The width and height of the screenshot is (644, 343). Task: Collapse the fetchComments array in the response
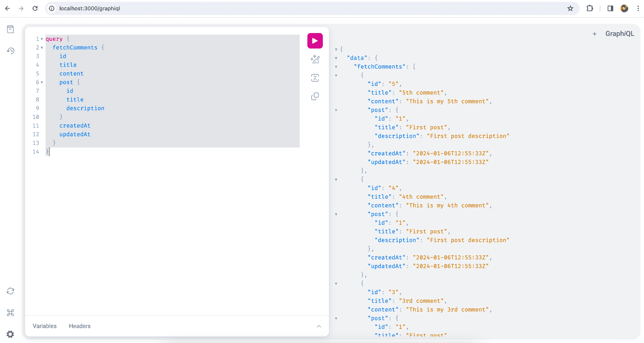pyautogui.click(x=336, y=67)
